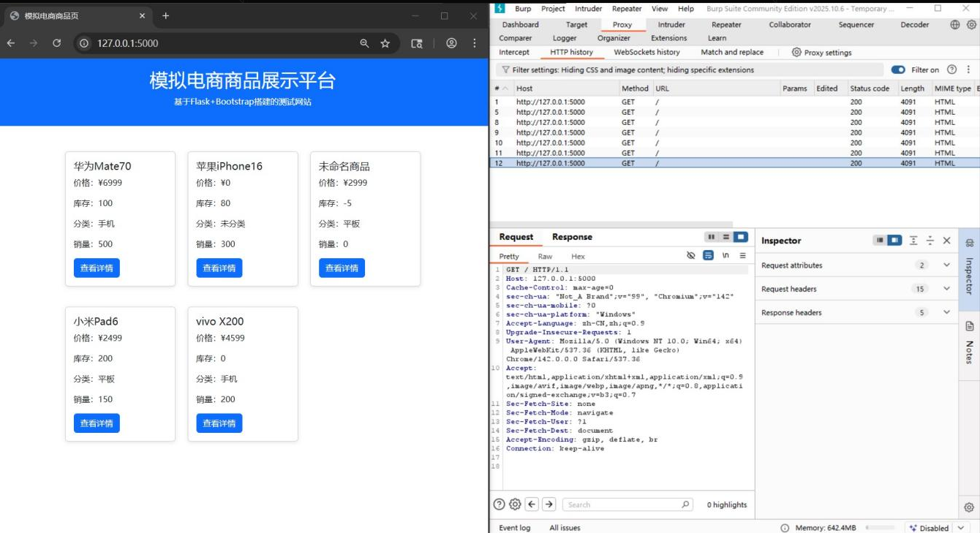
Task: Click 查看详情 for 华为Mate70
Action: pos(97,268)
